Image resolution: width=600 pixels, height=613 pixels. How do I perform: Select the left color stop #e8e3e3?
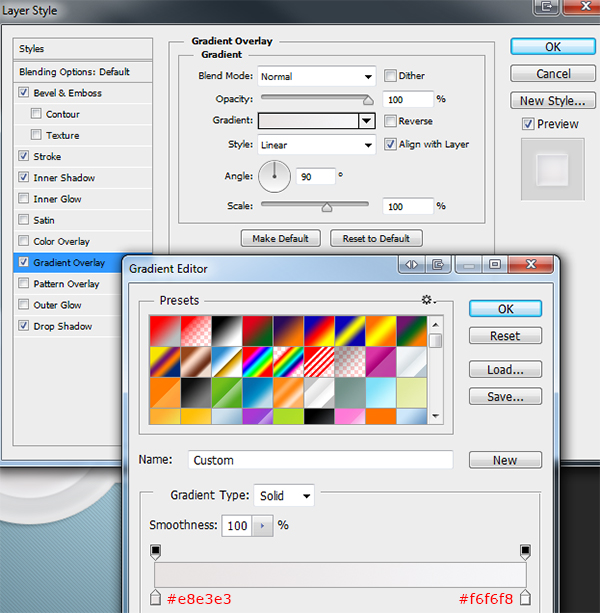[155, 597]
